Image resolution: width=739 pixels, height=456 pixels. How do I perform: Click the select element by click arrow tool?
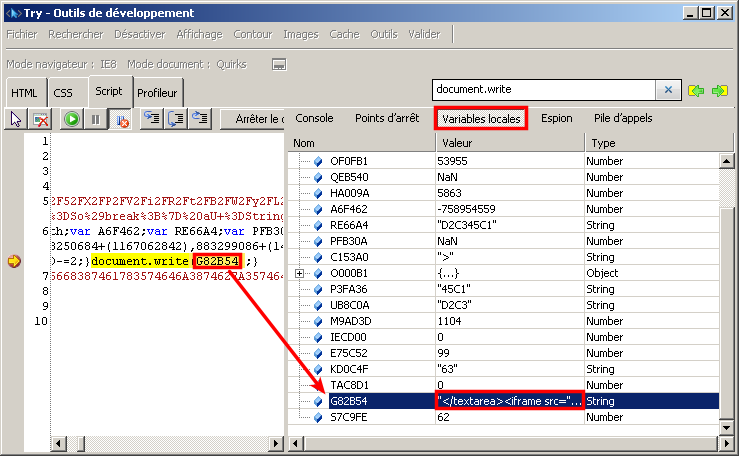coord(16,119)
